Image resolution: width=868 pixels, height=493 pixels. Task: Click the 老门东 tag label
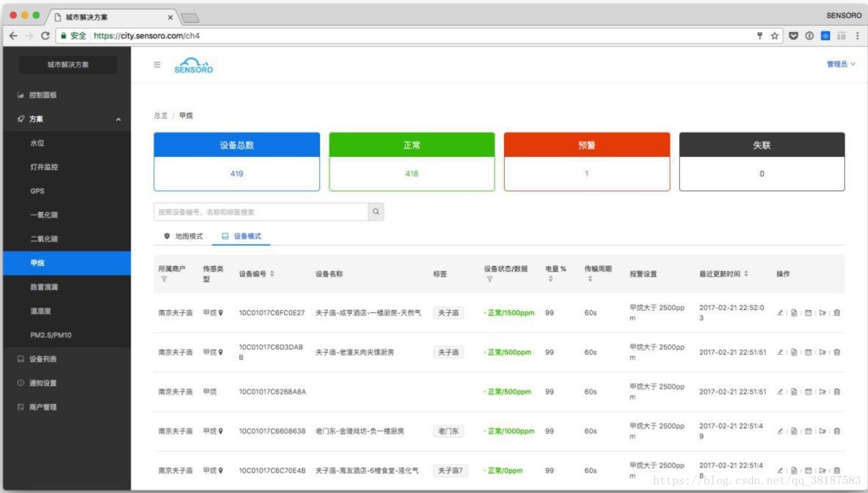click(x=448, y=431)
